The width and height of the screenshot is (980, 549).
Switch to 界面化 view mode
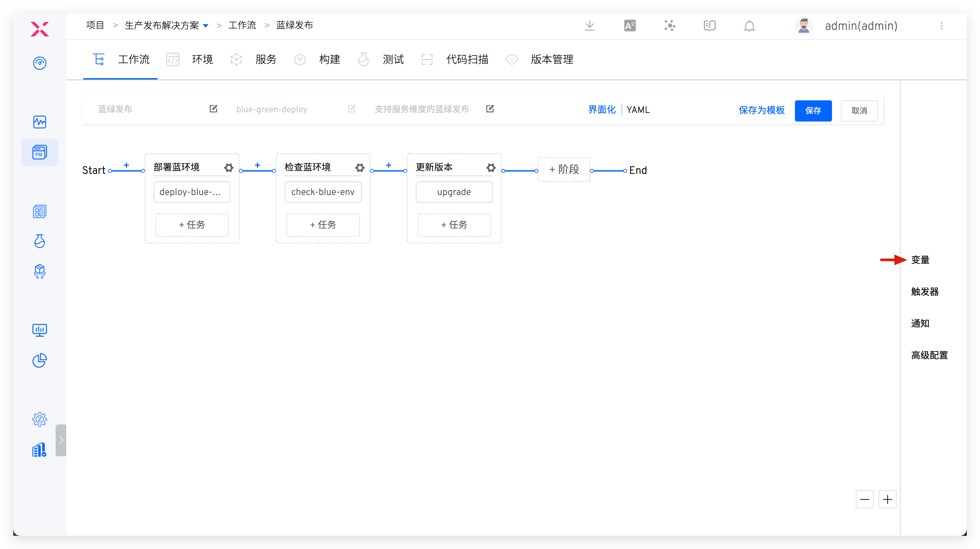602,110
